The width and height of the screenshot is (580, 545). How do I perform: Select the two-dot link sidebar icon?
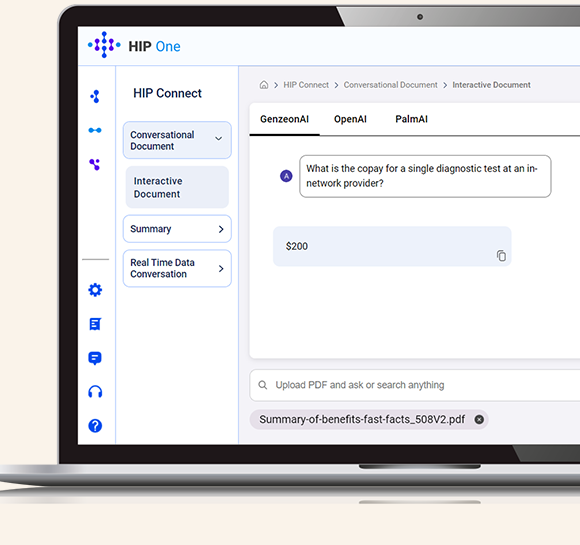coord(95,130)
